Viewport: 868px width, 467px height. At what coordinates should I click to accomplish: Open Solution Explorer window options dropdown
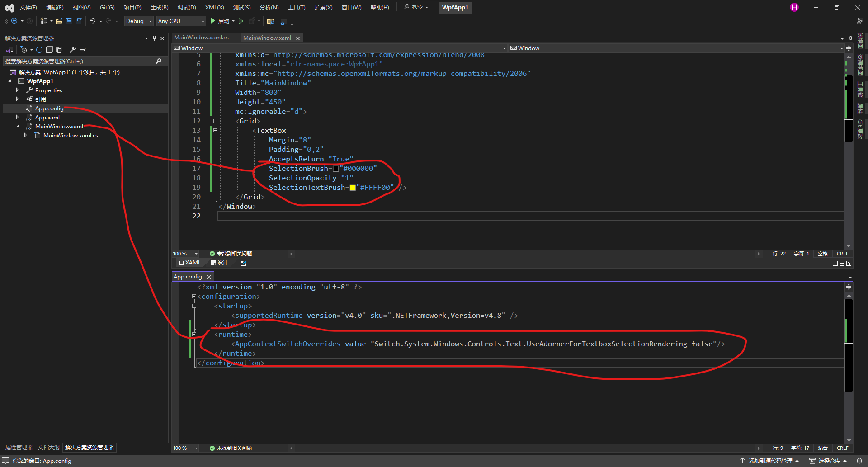coord(146,38)
